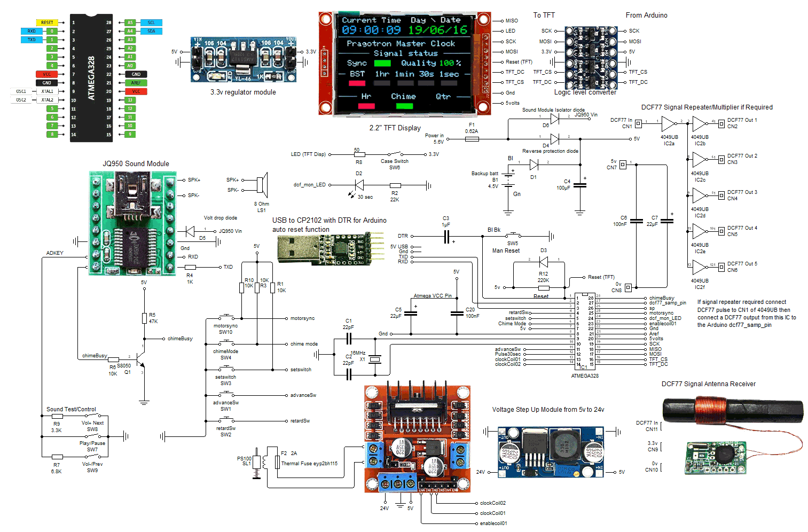This screenshot has width=808, height=532.
Task: Click the "DCF77 Signal Antenna Receiver" heading
Action: [708, 384]
